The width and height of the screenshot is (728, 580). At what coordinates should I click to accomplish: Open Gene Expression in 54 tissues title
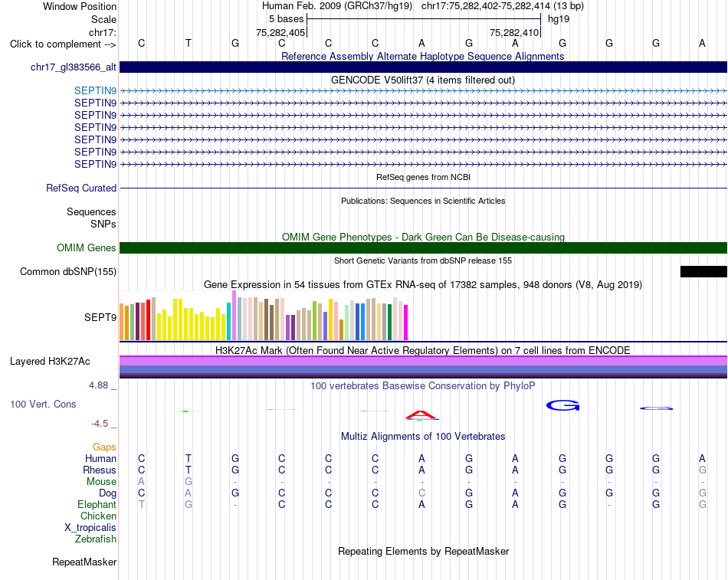coord(423,285)
